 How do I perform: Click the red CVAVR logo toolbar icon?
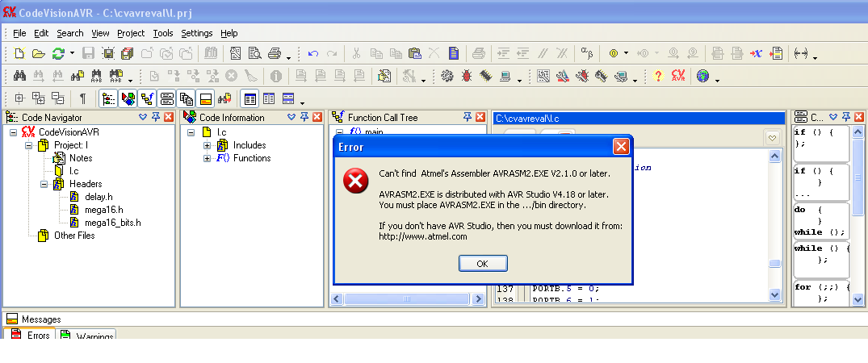coord(677,76)
